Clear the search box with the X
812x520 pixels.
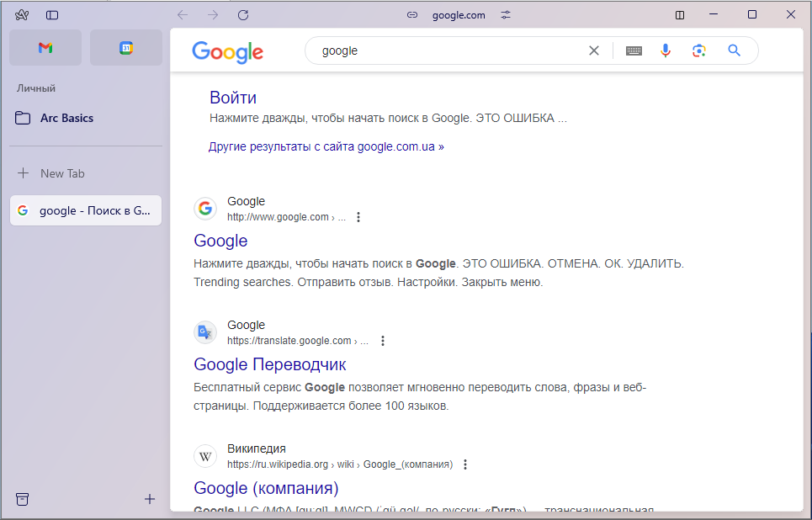594,50
